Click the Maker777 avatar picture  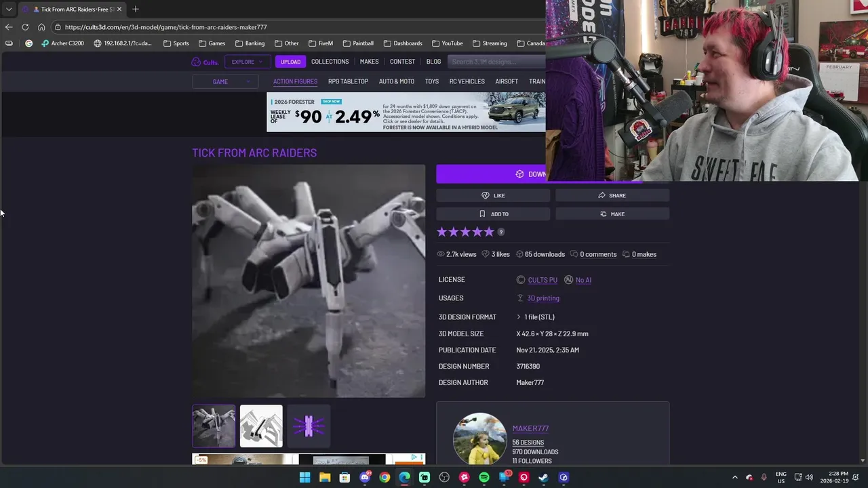pyautogui.click(x=479, y=439)
